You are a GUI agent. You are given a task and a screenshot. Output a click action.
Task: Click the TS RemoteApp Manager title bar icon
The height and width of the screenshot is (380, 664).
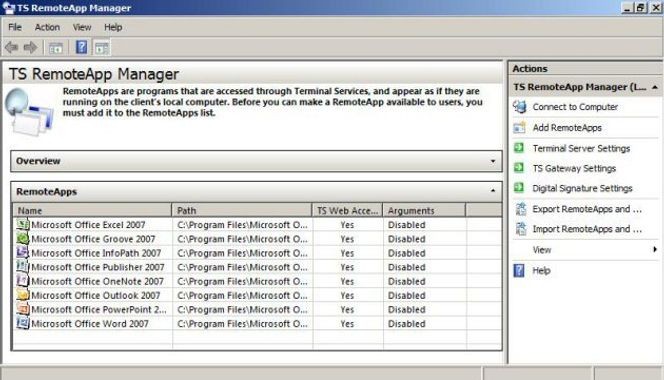point(8,8)
